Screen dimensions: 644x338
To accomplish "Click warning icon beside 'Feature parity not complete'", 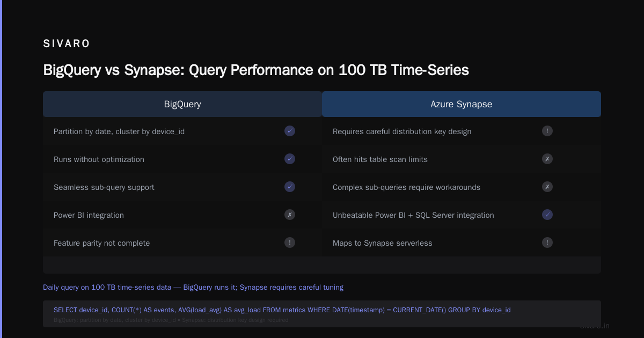I will pyautogui.click(x=290, y=243).
